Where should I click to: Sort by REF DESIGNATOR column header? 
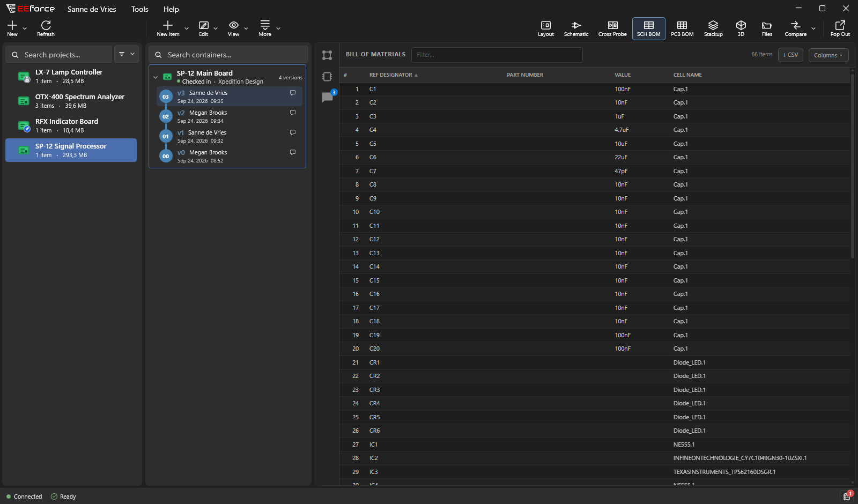pyautogui.click(x=393, y=75)
